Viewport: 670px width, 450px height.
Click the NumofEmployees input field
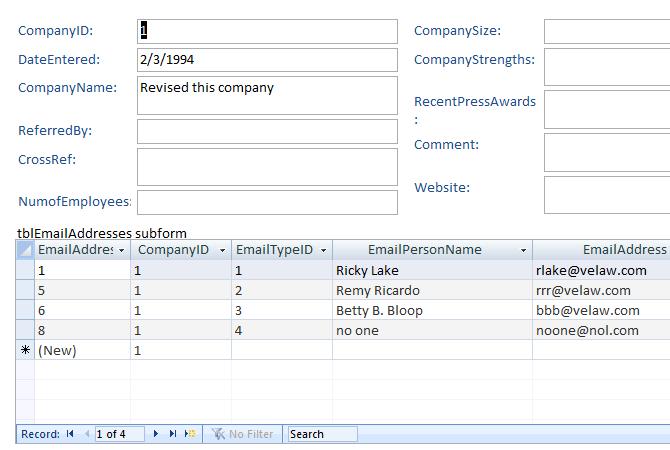(267, 202)
